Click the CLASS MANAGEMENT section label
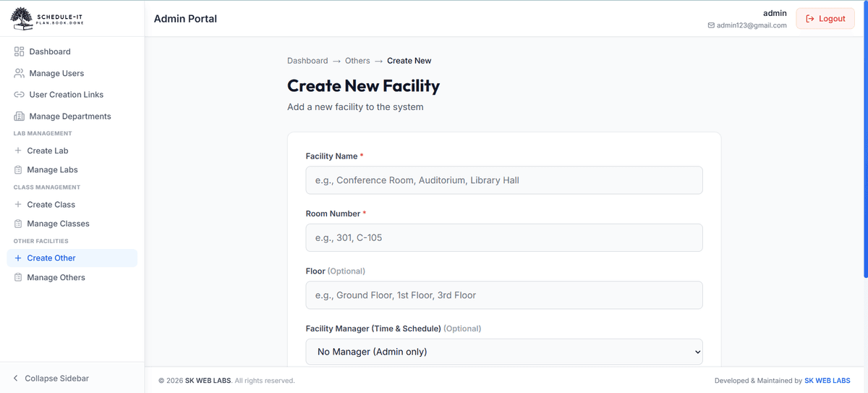The width and height of the screenshot is (868, 393). [47, 187]
